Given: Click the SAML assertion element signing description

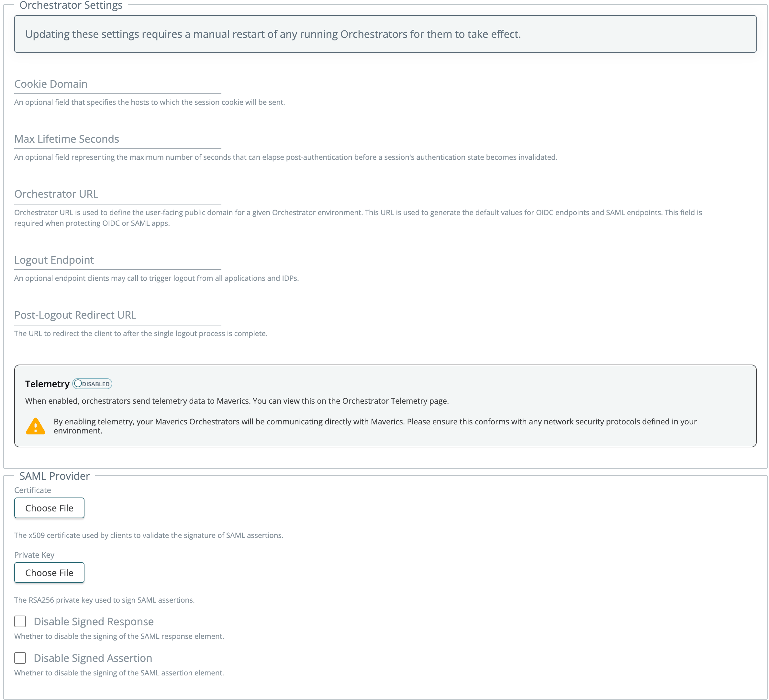Looking at the screenshot, I should (x=119, y=673).
